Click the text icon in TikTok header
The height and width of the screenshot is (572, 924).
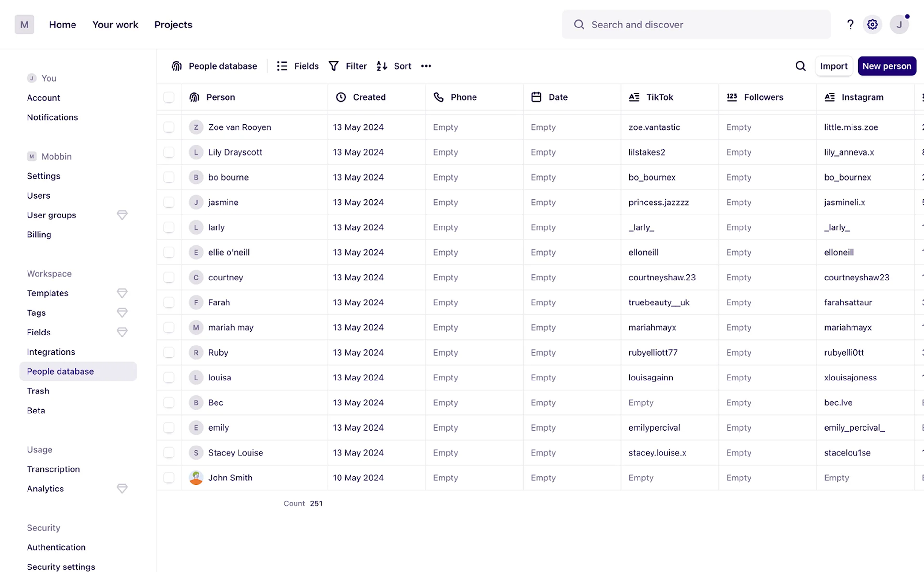[634, 97]
